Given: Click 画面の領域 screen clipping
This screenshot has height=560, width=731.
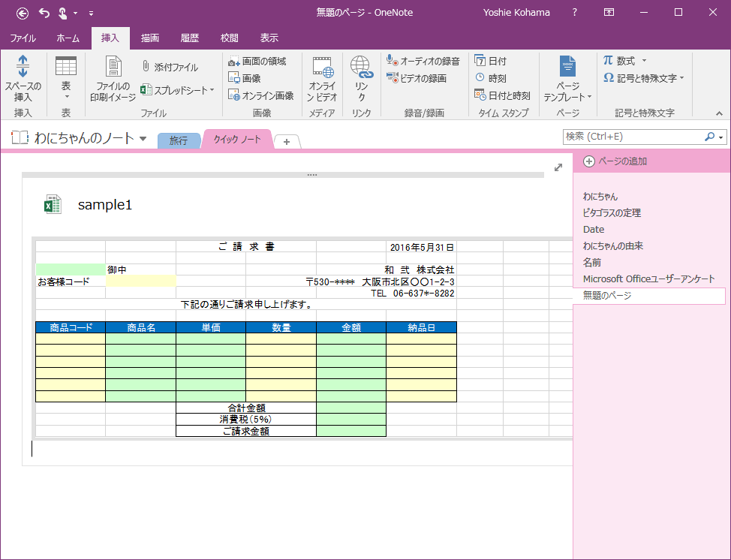Looking at the screenshot, I should 257,61.
